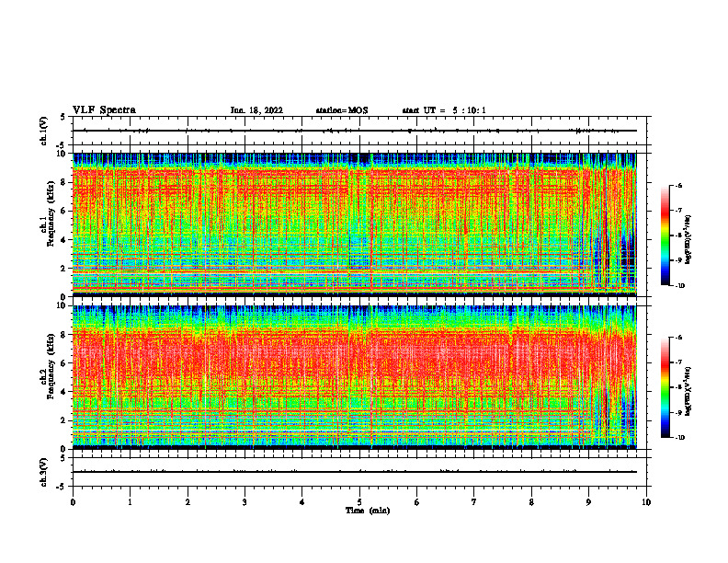Click the "7" tick on the time axis
This screenshot has height=563, width=728.
(474, 502)
